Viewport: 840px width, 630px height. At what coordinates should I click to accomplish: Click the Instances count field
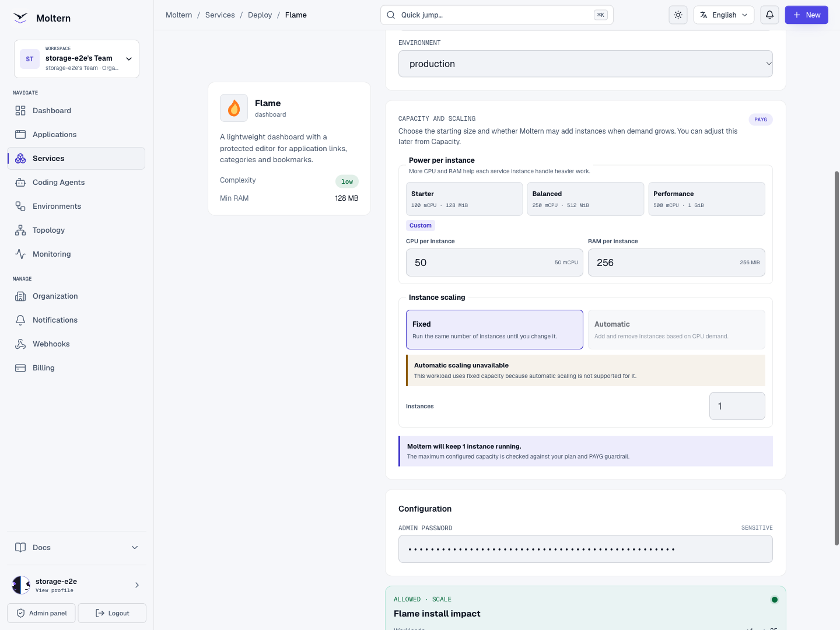(x=737, y=406)
